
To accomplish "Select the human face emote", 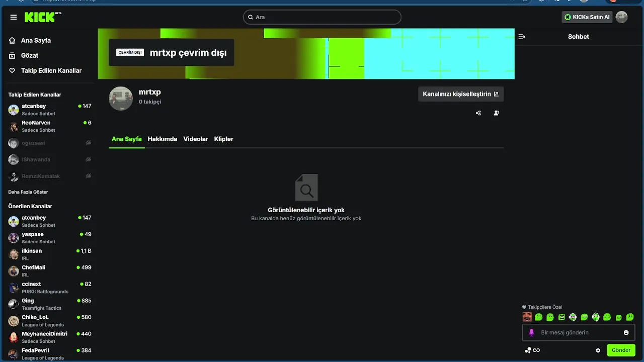I will tap(527, 317).
